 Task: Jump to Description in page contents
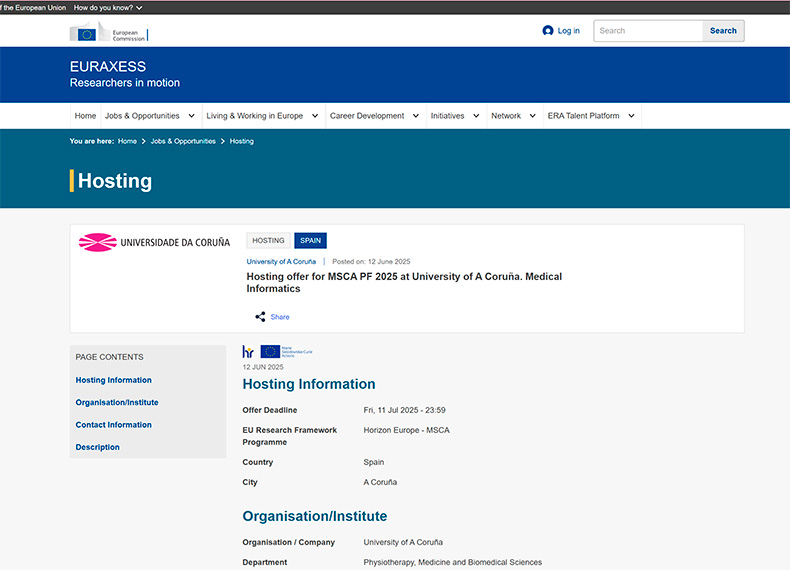[x=97, y=447]
